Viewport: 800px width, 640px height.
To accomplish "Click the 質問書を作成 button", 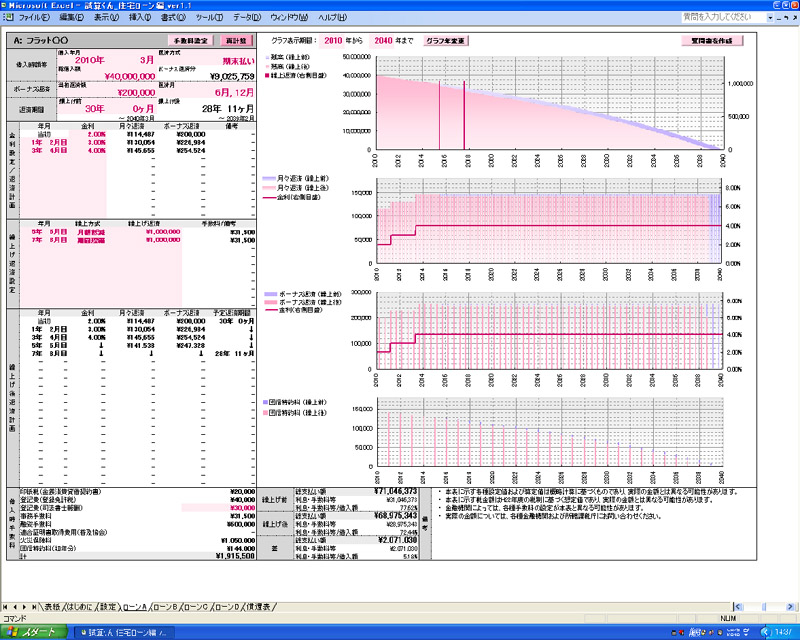I will [712, 41].
